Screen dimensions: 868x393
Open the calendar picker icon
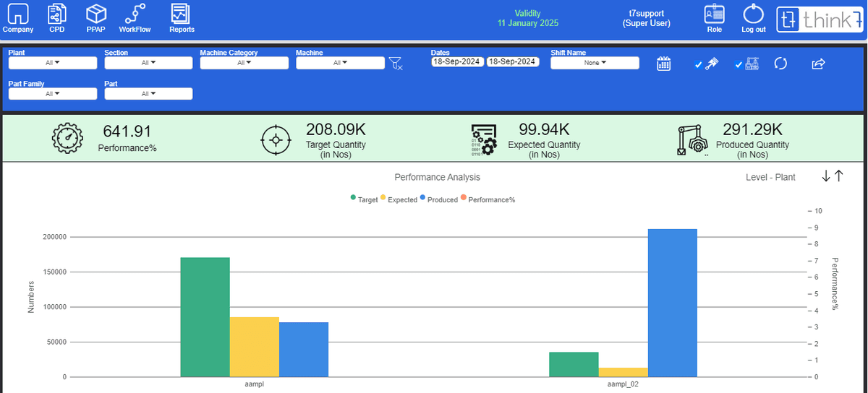click(x=664, y=64)
